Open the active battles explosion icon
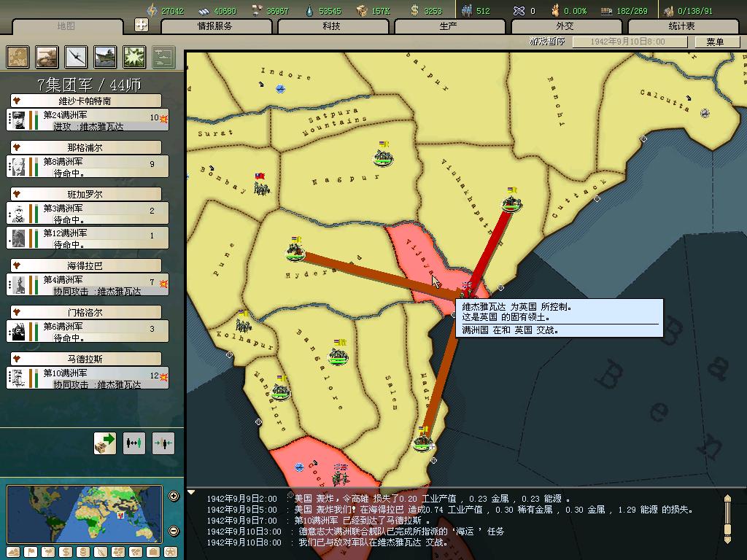This screenshot has height=560, width=747. pos(134,57)
